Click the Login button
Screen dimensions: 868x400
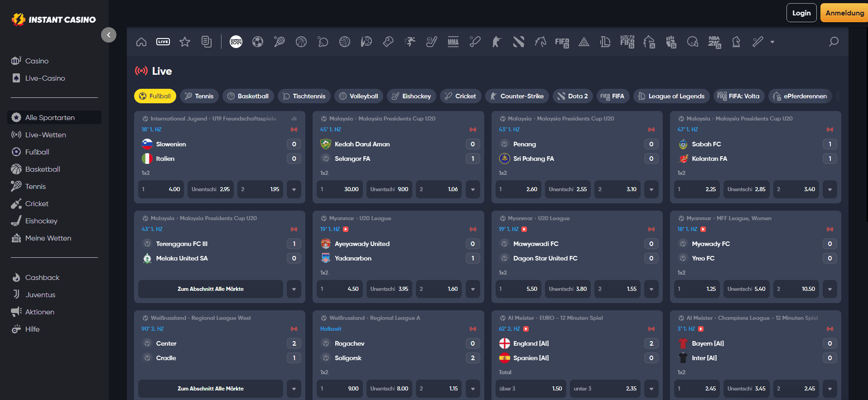[801, 13]
